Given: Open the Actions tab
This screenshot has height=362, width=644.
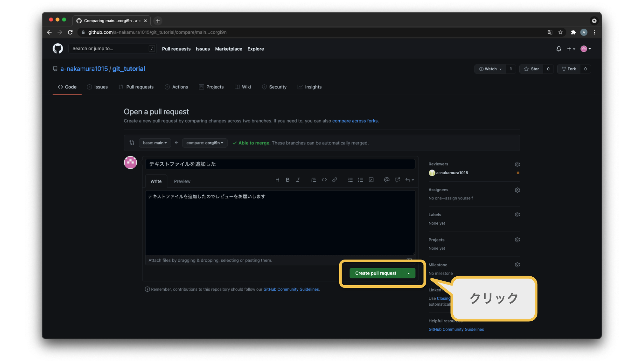Looking at the screenshot, I should (x=176, y=87).
